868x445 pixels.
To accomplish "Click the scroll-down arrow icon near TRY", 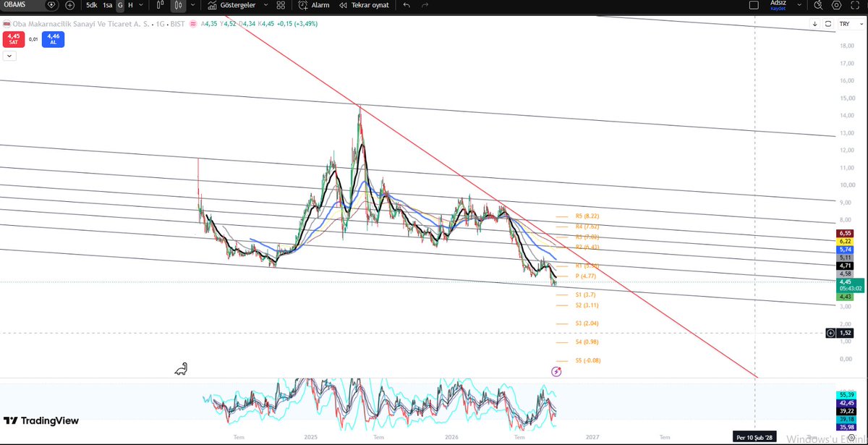I will (815, 24).
